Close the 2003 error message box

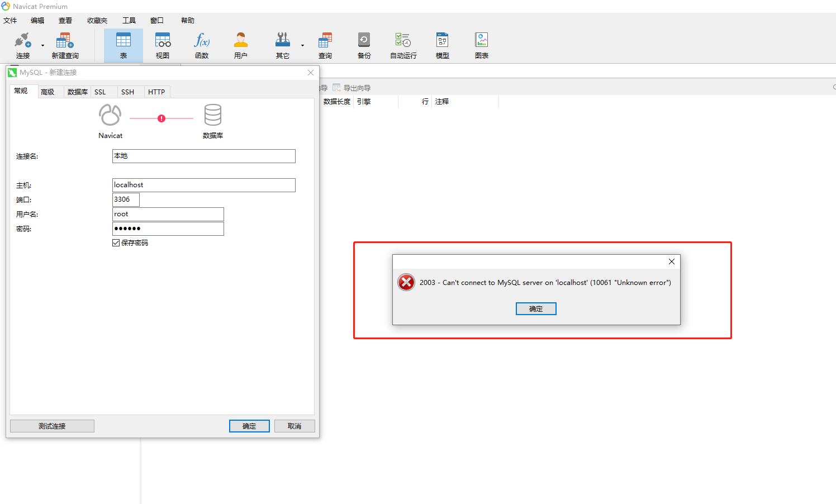coord(672,261)
